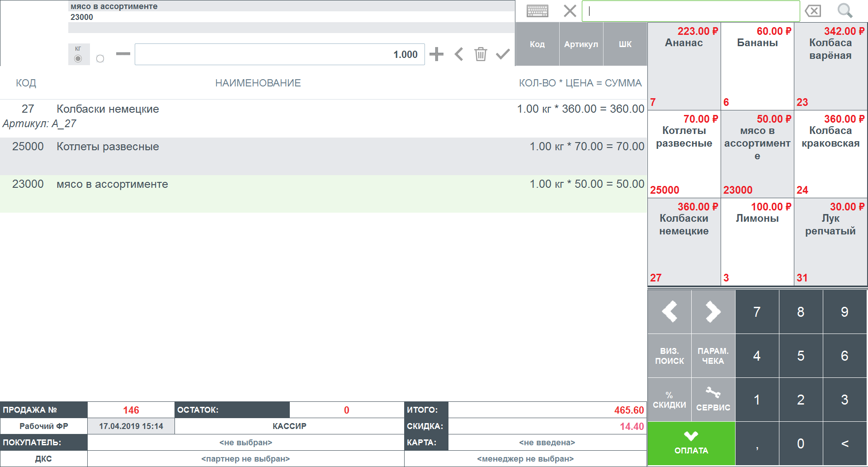
Task: Click the <не выбран> buyer field
Action: point(245,442)
